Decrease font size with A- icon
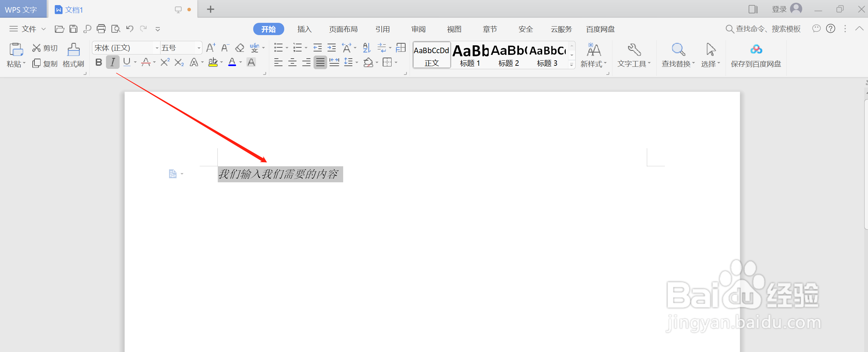 225,48
